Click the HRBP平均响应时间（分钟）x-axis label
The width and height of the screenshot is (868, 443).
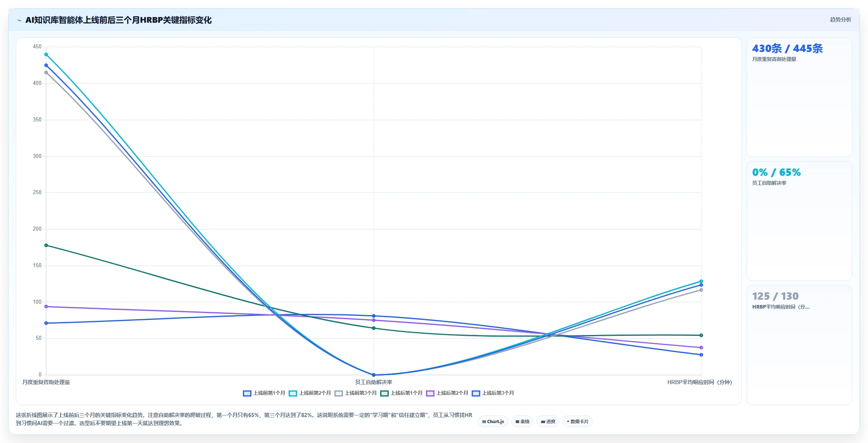pos(699,382)
